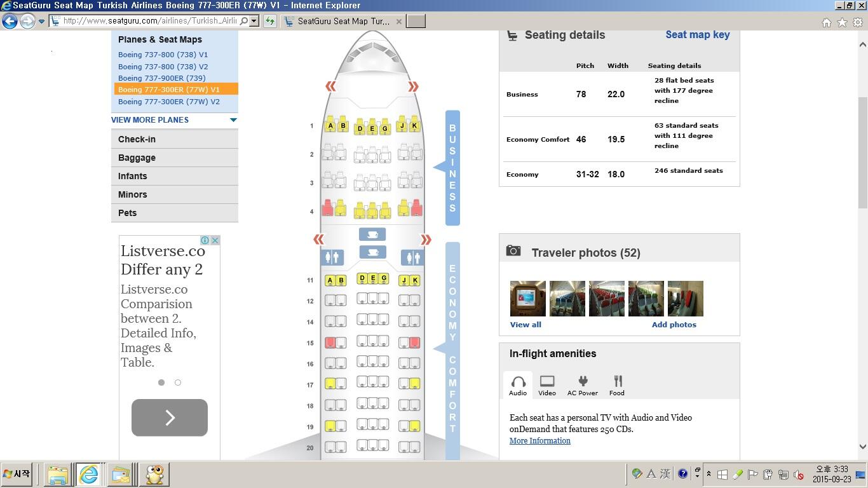
Task: Click the Windows Explorer taskbar icon
Action: pyautogui.click(x=57, y=475)
